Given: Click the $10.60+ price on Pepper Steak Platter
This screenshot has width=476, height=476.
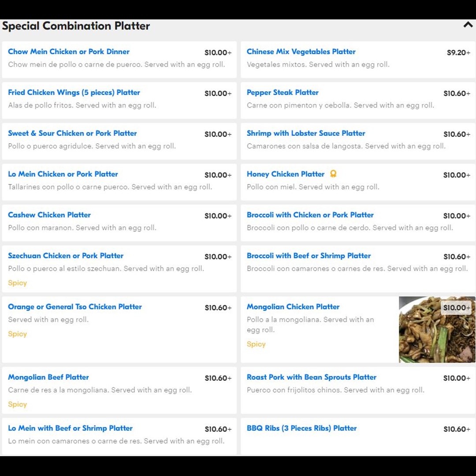Looking at the screenshot, I should click(x=457, y=93).
